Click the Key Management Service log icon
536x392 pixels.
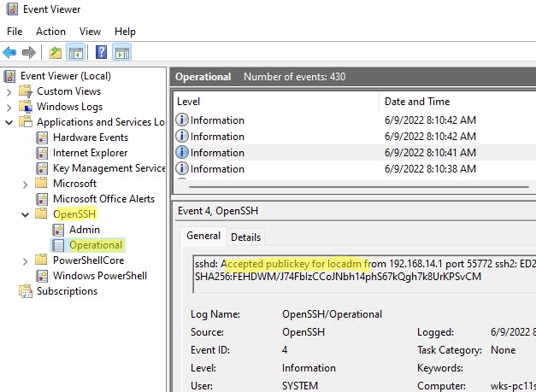pyautogui.click(x=42, y=168)
